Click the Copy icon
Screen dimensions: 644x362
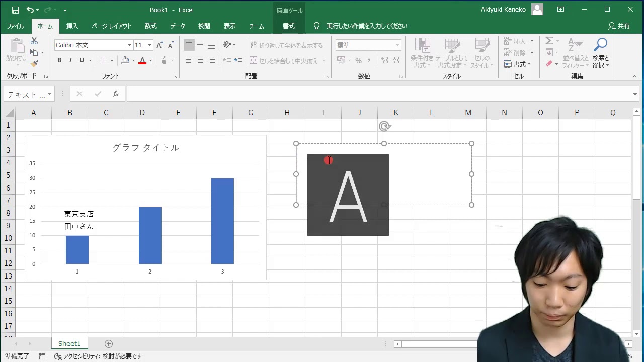tap(34, 52)
